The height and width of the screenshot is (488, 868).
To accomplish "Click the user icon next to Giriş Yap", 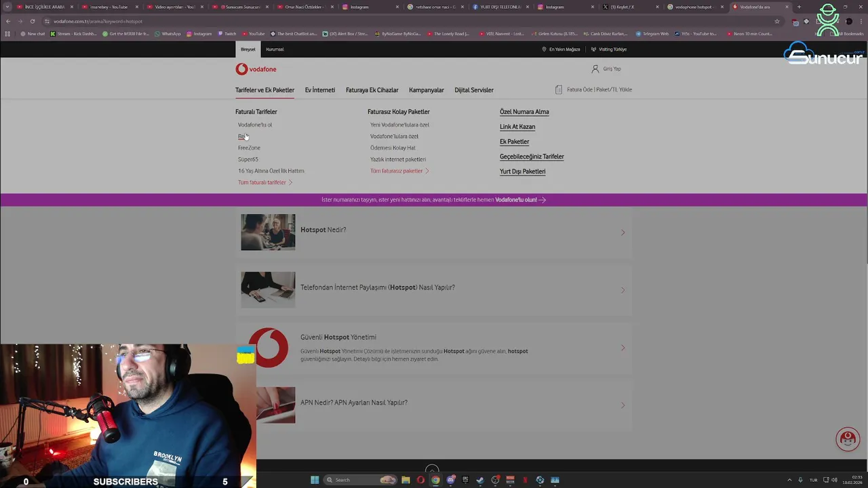I will 595,69.
